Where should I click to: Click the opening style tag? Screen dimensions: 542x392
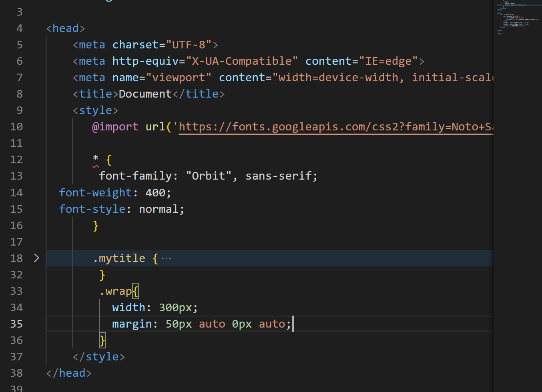pos(96,110)
